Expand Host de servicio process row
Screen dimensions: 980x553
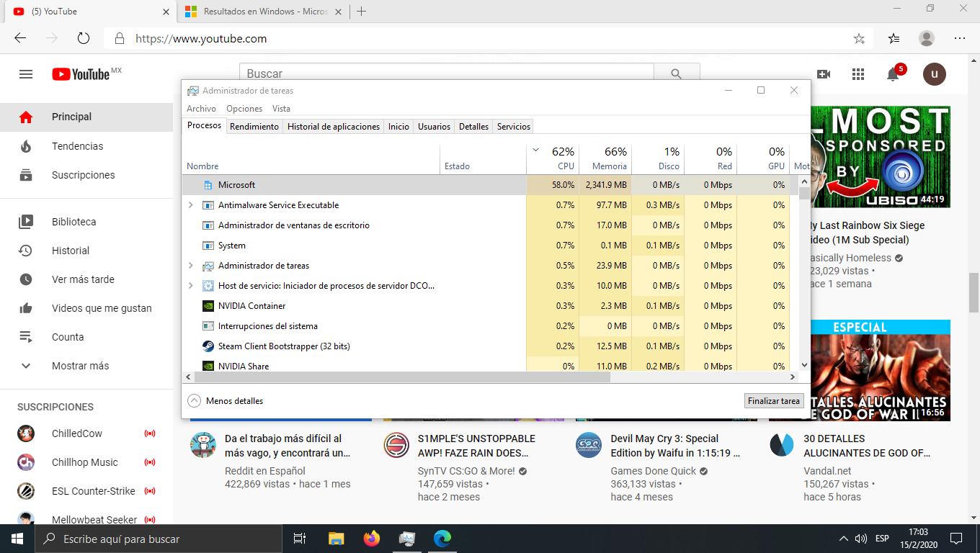pyautogui.click(x=190, y=286)
